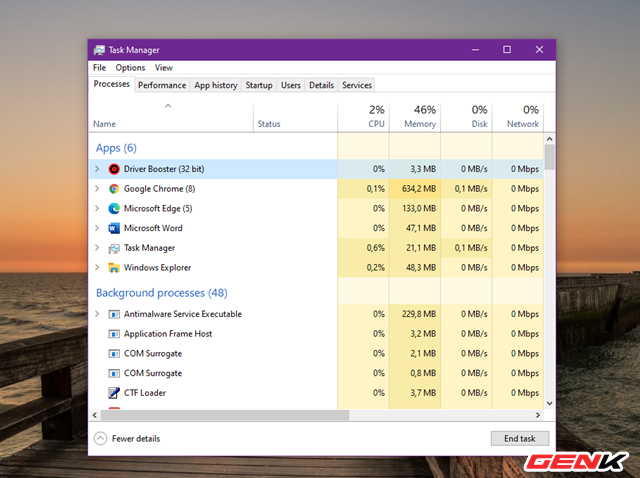Minimize the Task Manager window
Viewport: 640px width, 478px height.
(x=476, y=50)
